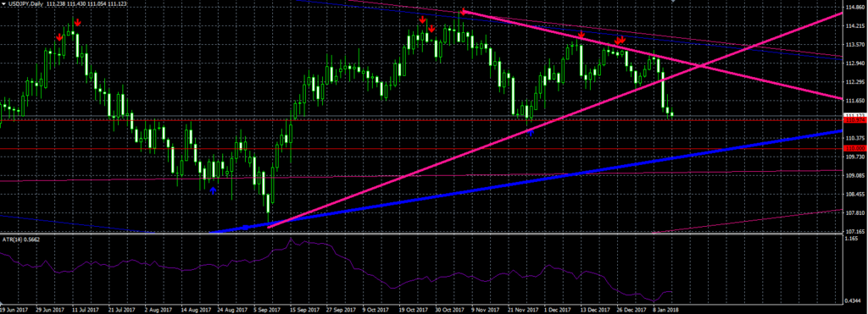Select the blue up arrow below the August 2017 low

tap(213, 190)
